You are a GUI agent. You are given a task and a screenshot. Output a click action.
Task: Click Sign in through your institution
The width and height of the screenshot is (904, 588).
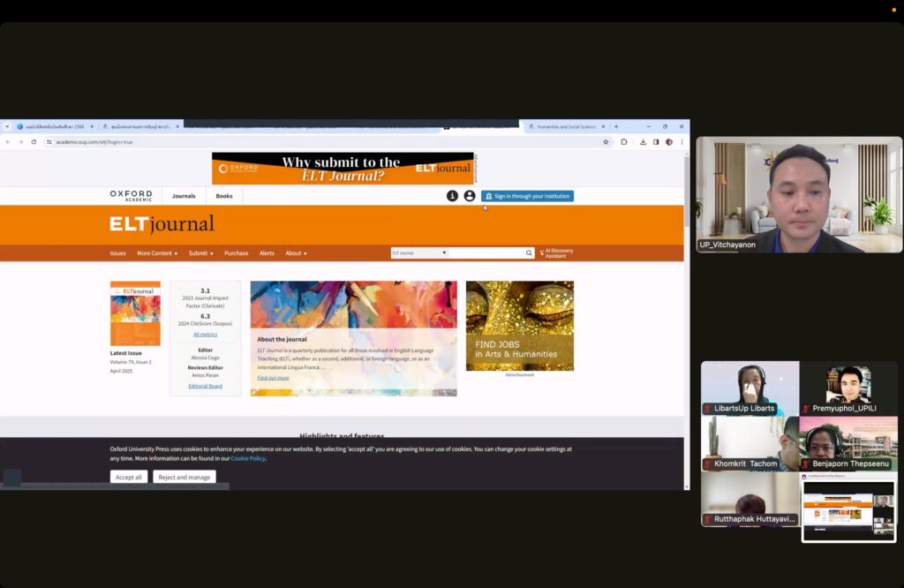(528, 196)
